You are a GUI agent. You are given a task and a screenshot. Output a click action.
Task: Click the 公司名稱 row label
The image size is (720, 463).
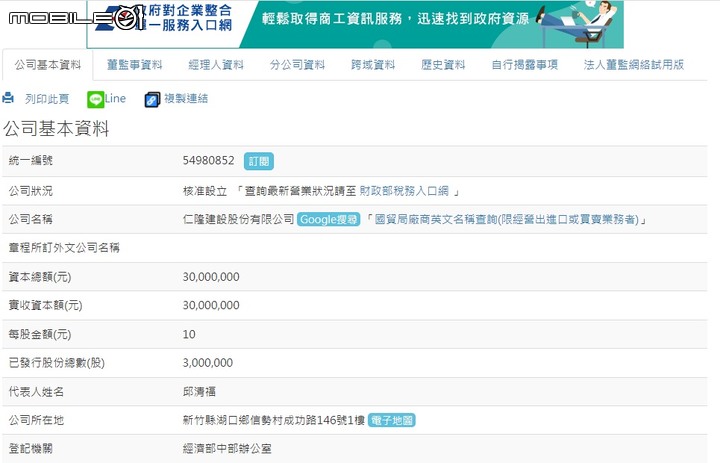(x=31, y=219)
